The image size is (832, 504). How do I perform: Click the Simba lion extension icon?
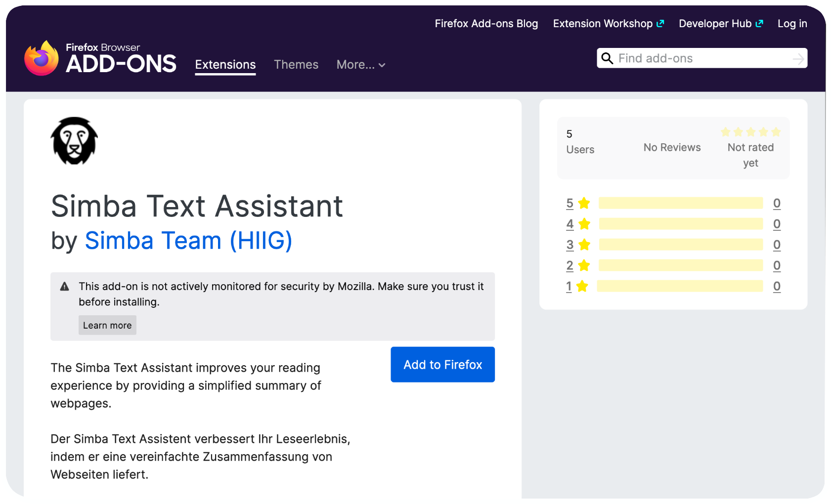point(74,141)
